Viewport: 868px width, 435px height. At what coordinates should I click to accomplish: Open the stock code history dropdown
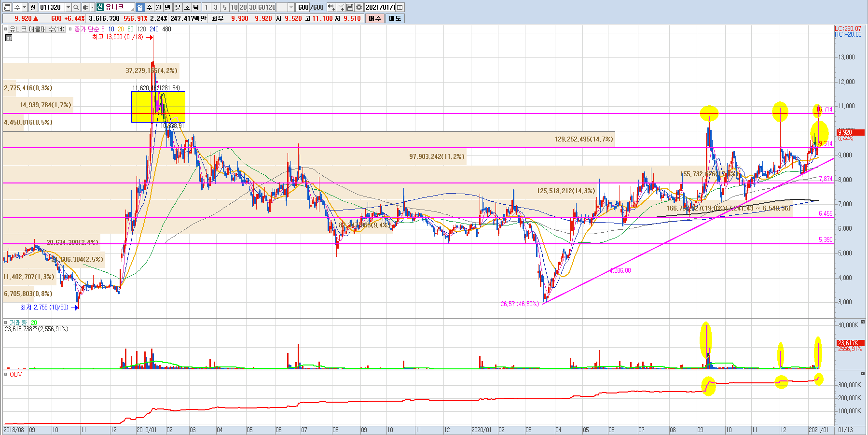(68, 7)
